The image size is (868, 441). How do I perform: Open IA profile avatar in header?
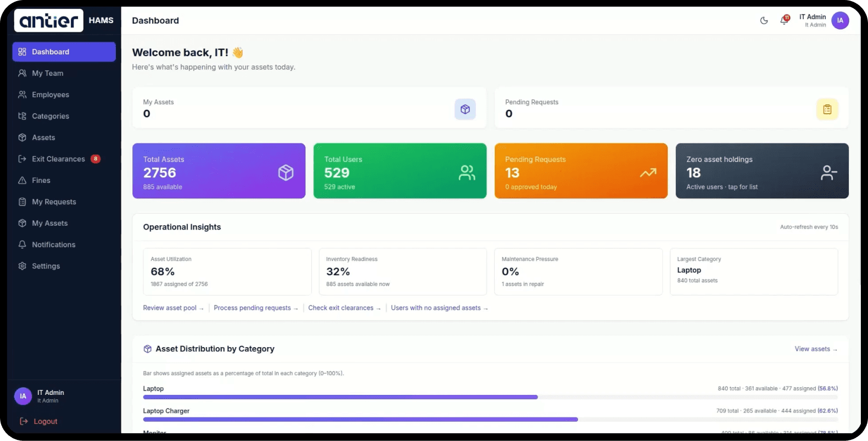pos(840,21)
